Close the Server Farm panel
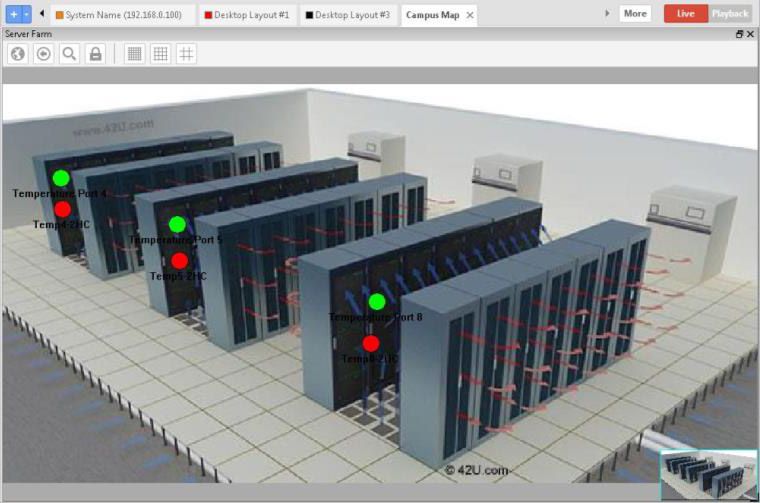Screen dimensions: 760x503 tap(750, 34)
